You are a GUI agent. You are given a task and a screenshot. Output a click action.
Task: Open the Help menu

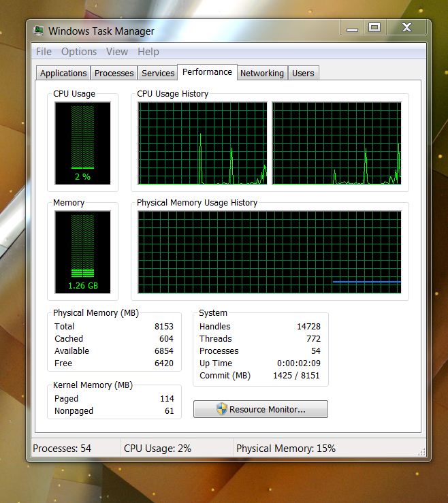148,52
